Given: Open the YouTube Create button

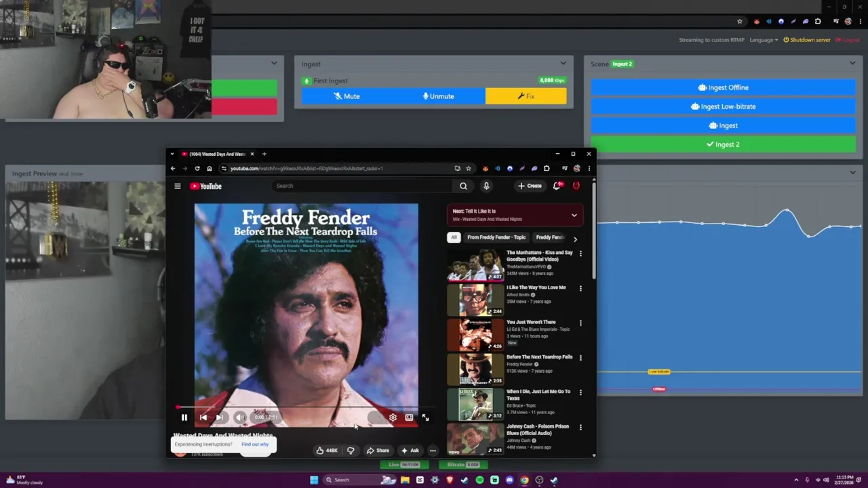Looking at the screenshot, I should [x=530, y=186].
